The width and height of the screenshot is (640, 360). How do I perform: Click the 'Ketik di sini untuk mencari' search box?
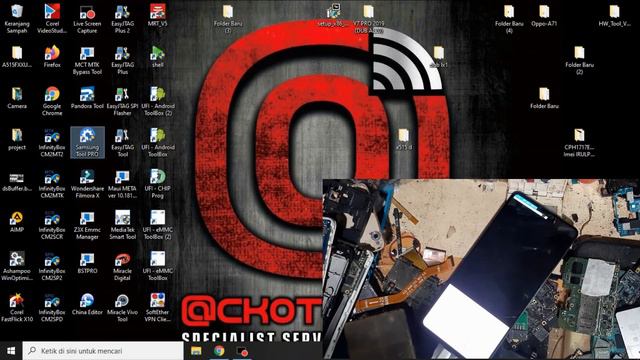pos(103,351)
